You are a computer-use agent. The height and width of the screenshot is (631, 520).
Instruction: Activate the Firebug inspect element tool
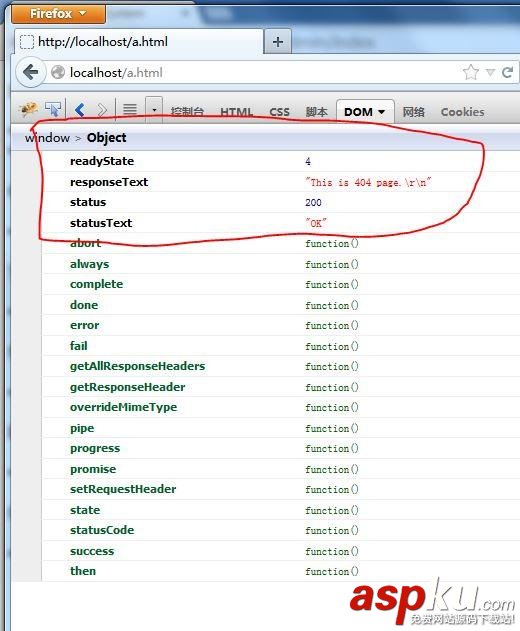[53, 109]
